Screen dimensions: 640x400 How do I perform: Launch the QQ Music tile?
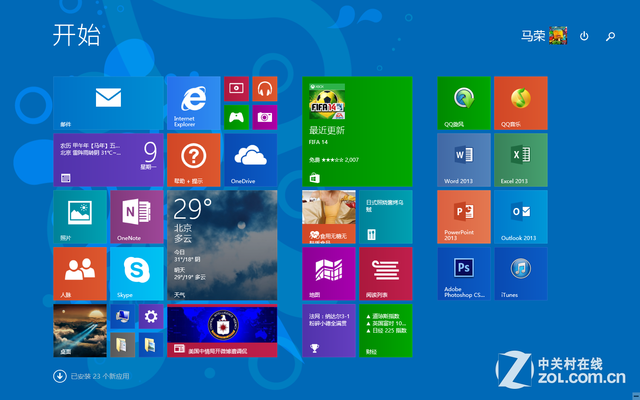[521, 103]
